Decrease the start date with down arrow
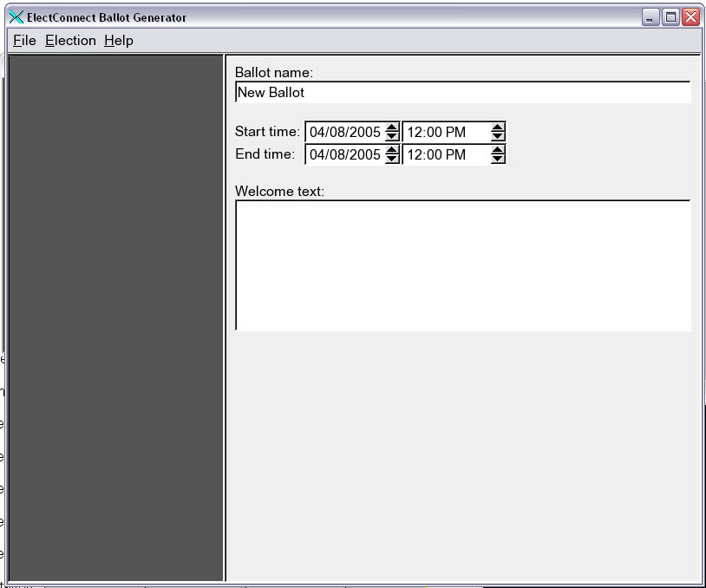The height and width of the screenshot is (588, 706). pyautogui.click(x=392, y=137)
